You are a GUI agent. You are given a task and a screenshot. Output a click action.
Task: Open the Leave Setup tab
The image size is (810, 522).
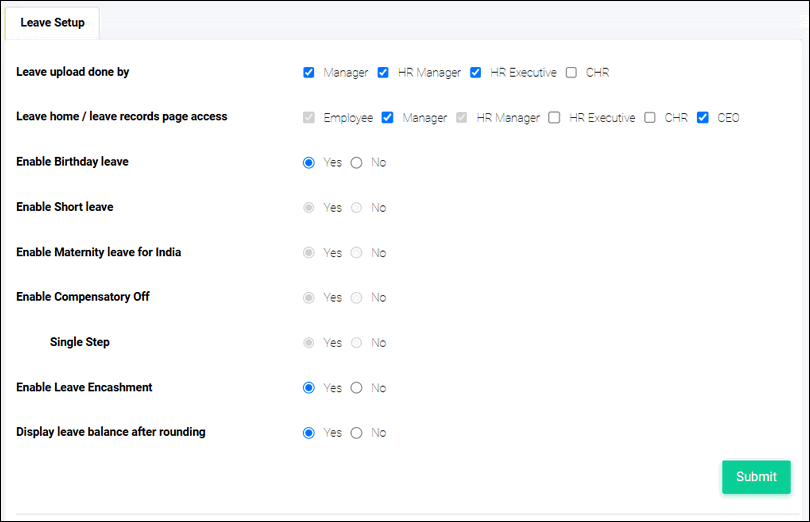click(52, 23)
